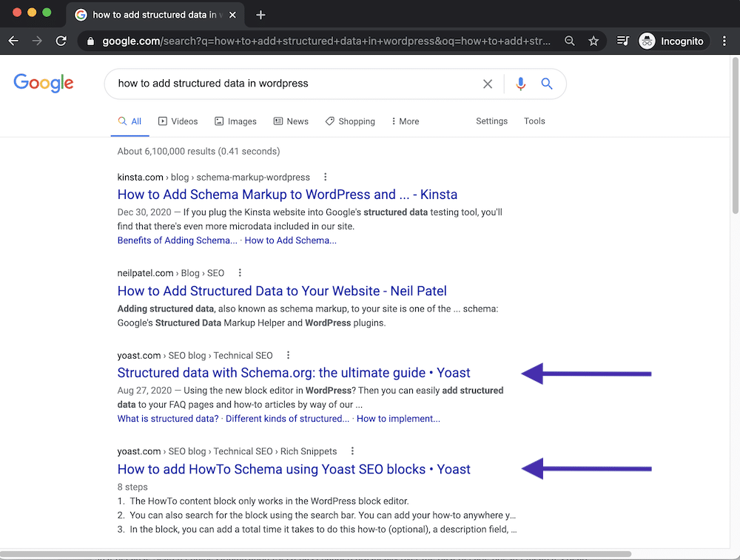Go back using the browser back arrow
This screenshot has width=740, height=560.
click(x=13, y=41)
